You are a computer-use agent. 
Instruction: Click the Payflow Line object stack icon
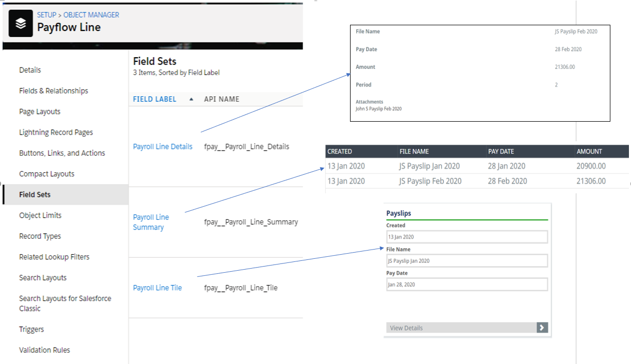(x=21, y=24)
